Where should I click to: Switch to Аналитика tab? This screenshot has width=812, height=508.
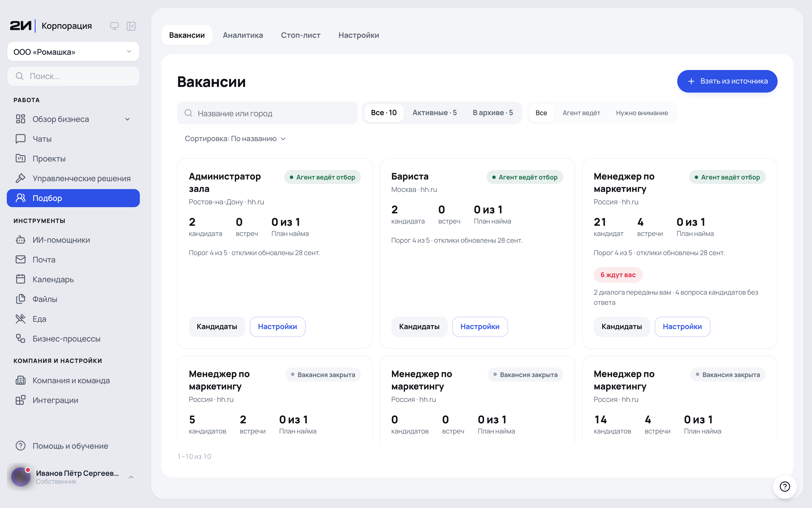coord(243,35)
